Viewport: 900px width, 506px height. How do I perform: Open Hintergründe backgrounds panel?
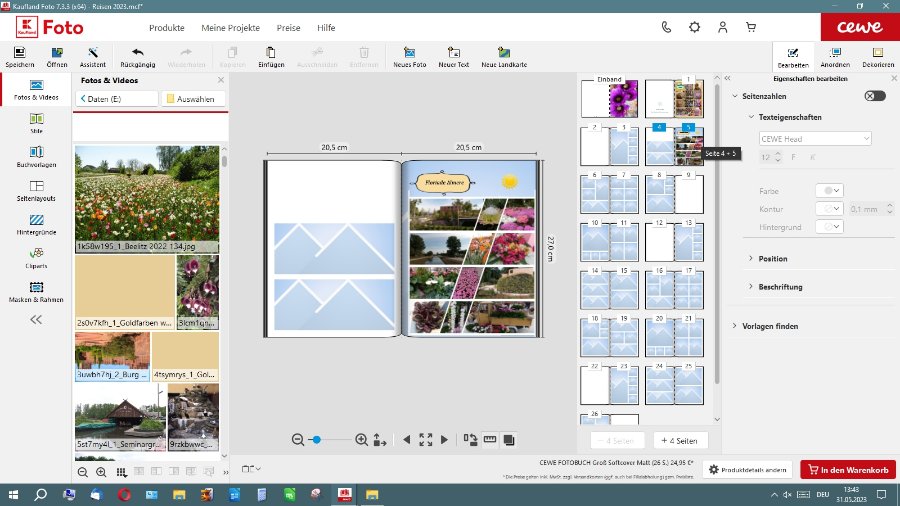36,223
